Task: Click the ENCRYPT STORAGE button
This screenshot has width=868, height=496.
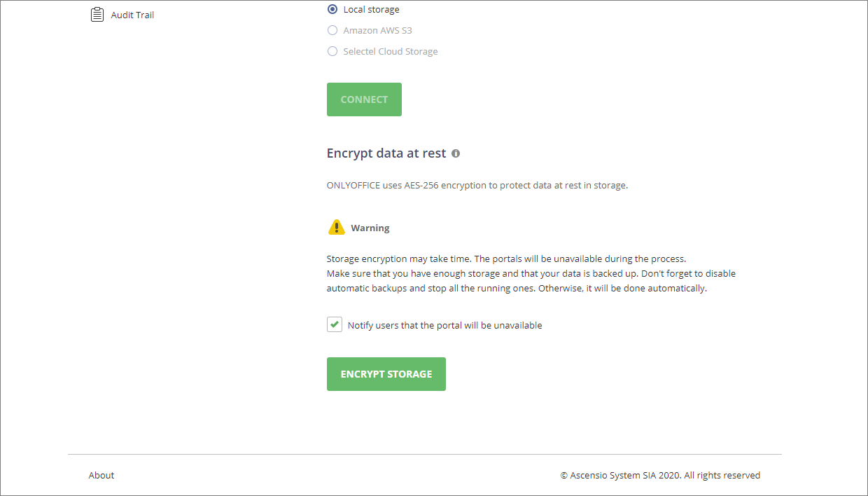Action: [x=386, y=373]
